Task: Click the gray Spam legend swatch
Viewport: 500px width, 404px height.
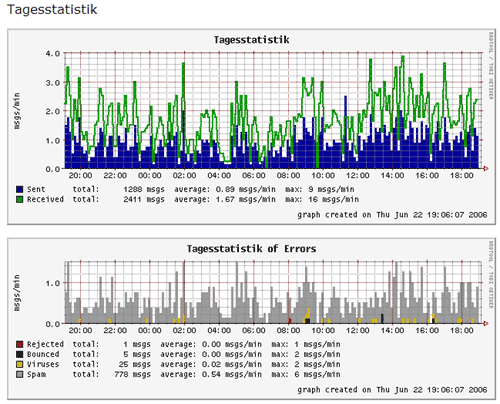Action: 20,374
